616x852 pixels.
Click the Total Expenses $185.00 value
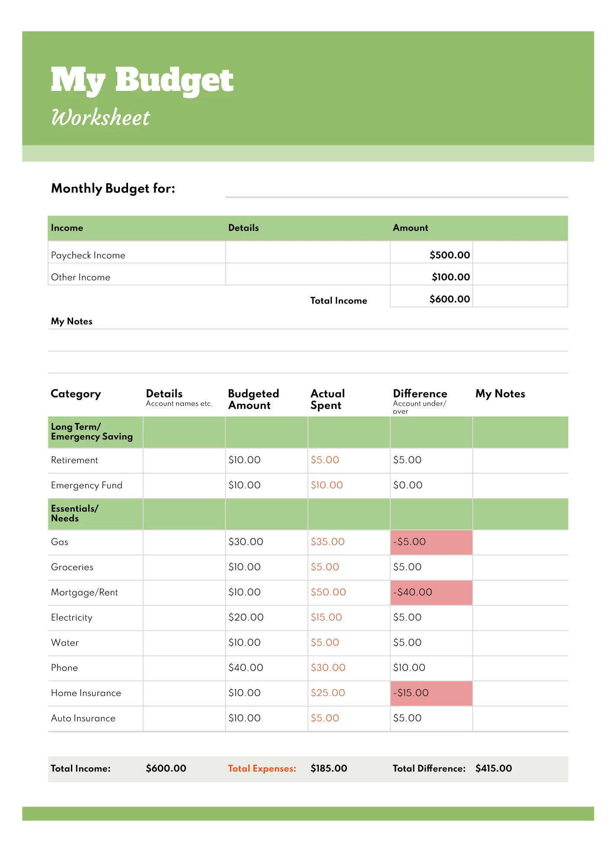tap(329, 768)
